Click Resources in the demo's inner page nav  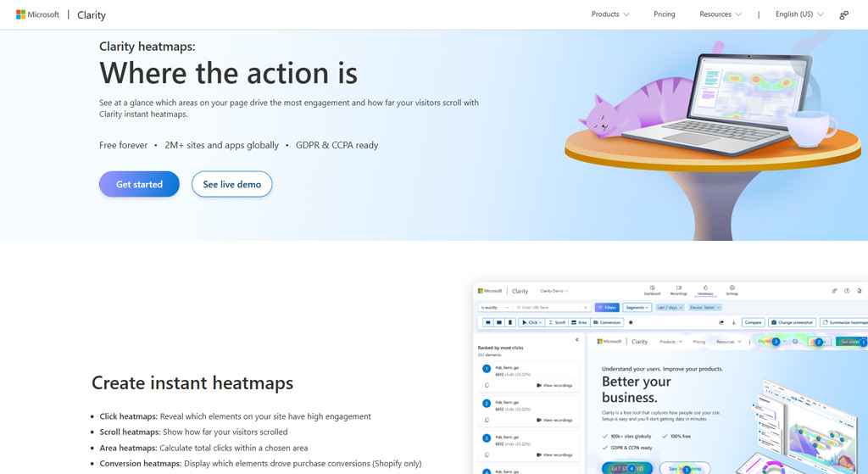(x=728, y=342)
